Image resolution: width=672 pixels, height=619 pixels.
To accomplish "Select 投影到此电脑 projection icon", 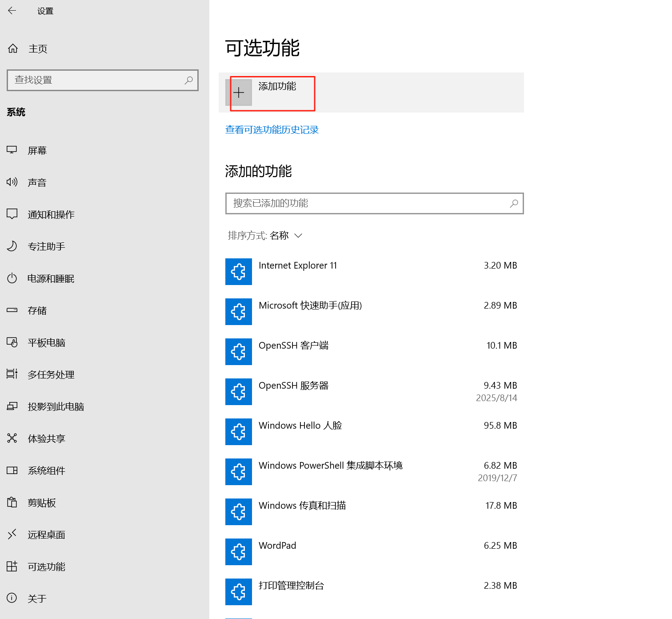I will pyautogui.click(x=12, y=406).
